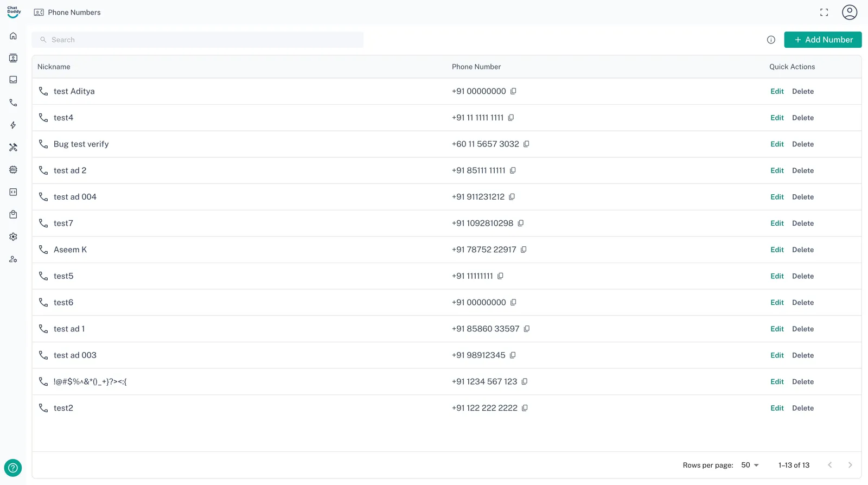The width and height of the screenshot is (868, 485).
Task: Click the Add Number button
Action: click(822, 40)
